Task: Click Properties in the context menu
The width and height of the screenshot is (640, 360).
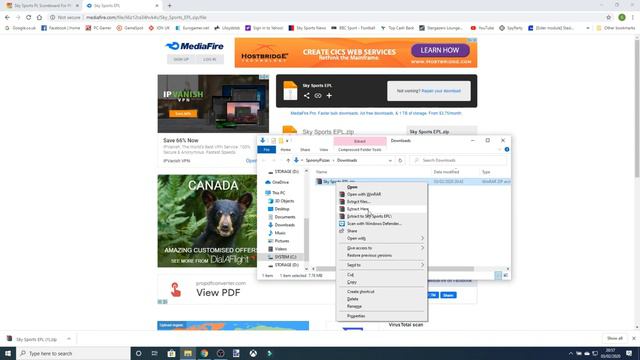Action: [356, 316]
